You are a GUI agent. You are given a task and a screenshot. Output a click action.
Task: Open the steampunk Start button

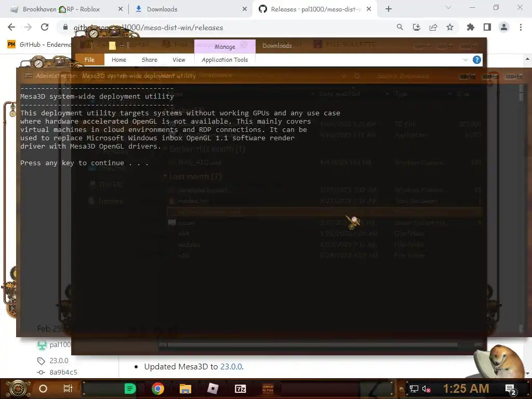point(18,389)
